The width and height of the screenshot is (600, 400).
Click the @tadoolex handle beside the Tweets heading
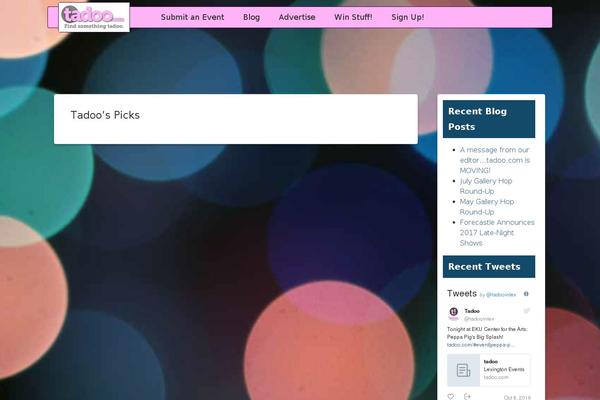pyautogui.click(x=501, y=295)
